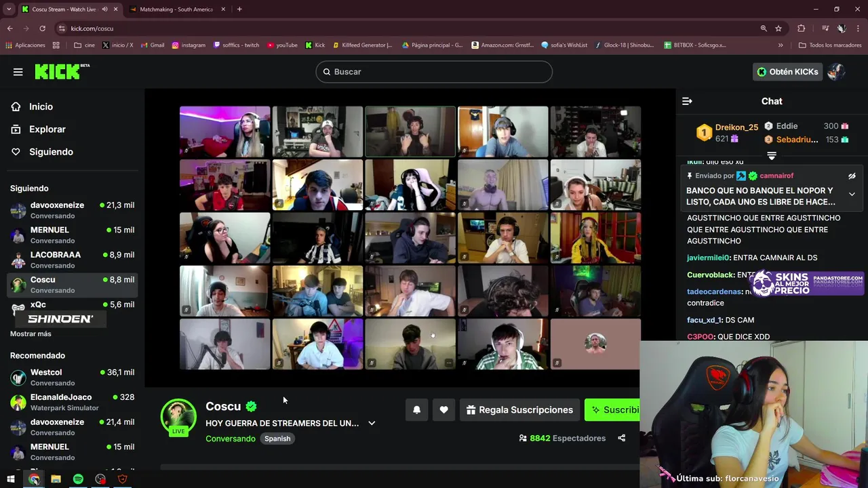Expand pinned message chevron
Screen dimensions: 868x488
tap(852, 195)
